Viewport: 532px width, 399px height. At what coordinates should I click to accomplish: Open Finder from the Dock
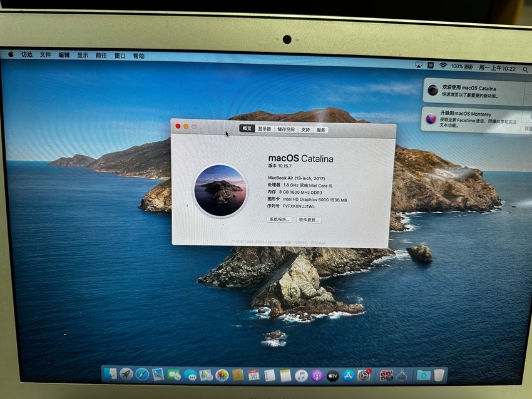111,374
